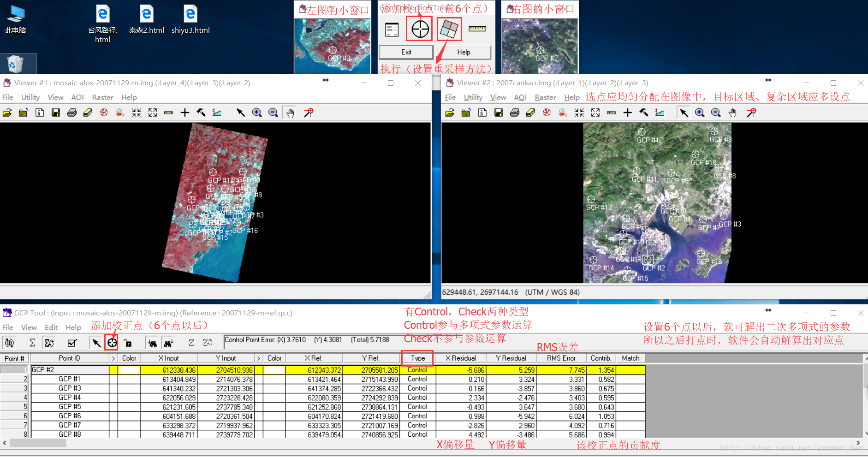The image size is (868, 457).
Task: Open file icon in Viewer #1 toolbar
Action: tap(7, 113)
